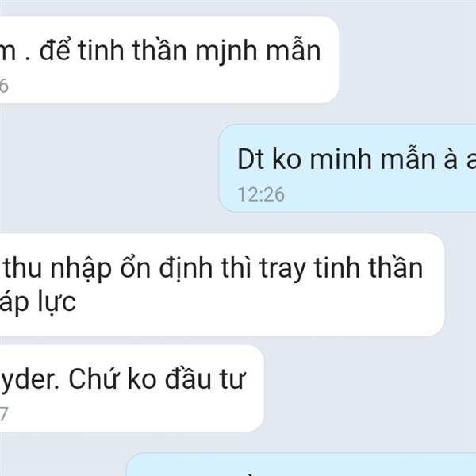Click the word "Dt" in the blue message

coord(251,159)
